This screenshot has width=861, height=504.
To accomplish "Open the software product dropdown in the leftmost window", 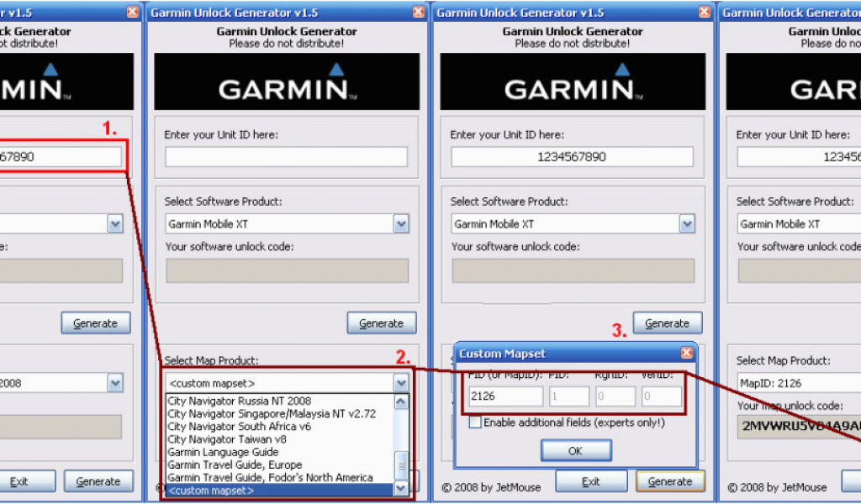I will pos(114,223).
